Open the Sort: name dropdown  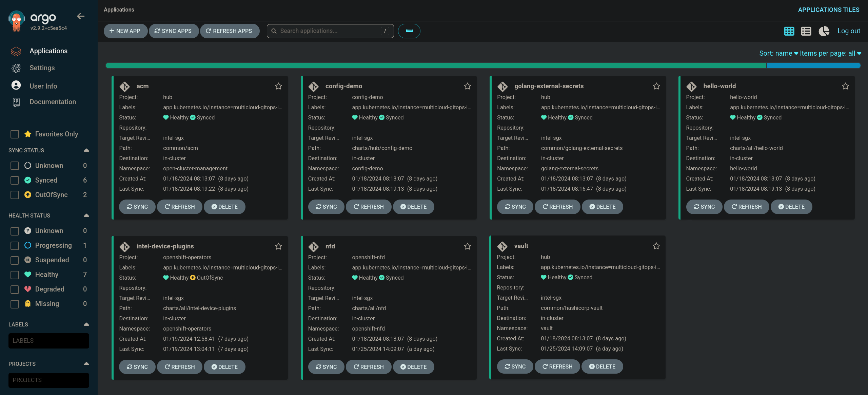click(x=778, y=54)
